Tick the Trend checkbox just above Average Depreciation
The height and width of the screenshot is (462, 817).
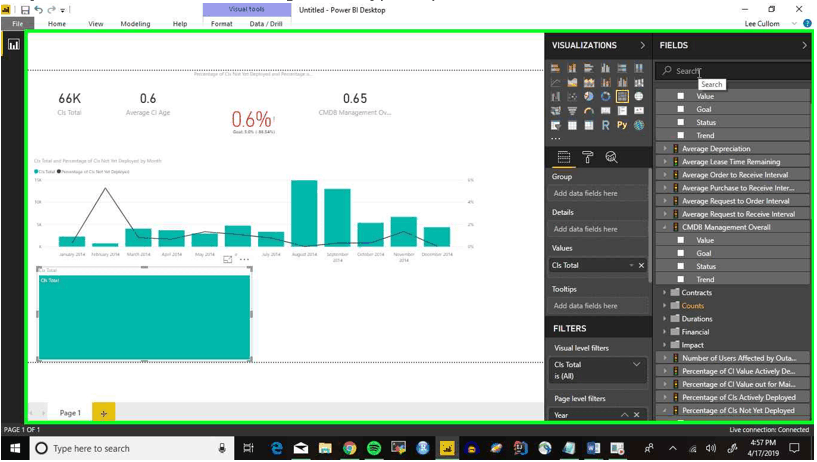[680, 135]
